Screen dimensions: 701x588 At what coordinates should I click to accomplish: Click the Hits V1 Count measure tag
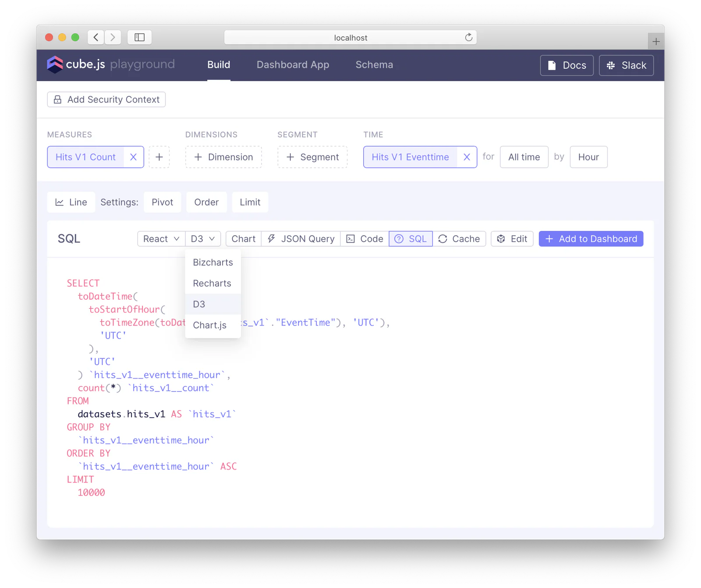coord(85,157)
